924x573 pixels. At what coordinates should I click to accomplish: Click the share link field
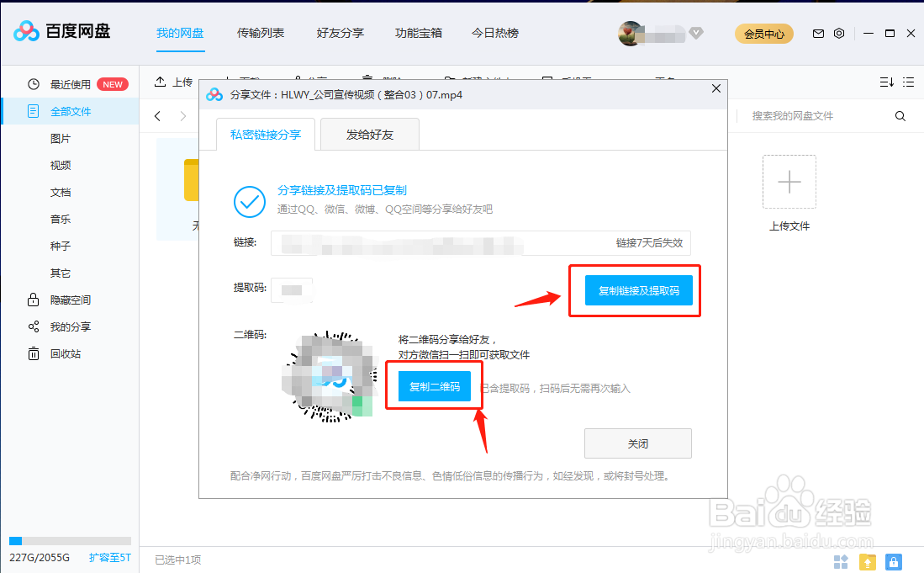(481, 243)
